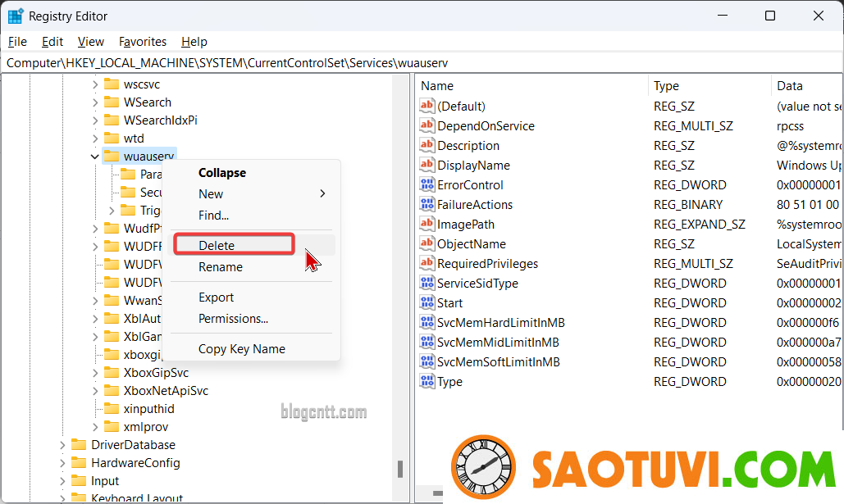
Task: Select Find... in the context menu
Action: coord(251,216)
